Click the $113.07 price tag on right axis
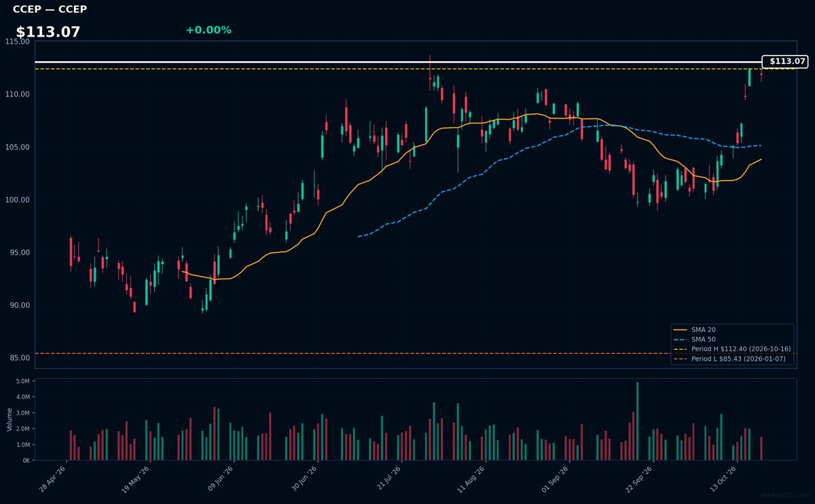Screen dimensions: 815x504 [x=784, y=62]
